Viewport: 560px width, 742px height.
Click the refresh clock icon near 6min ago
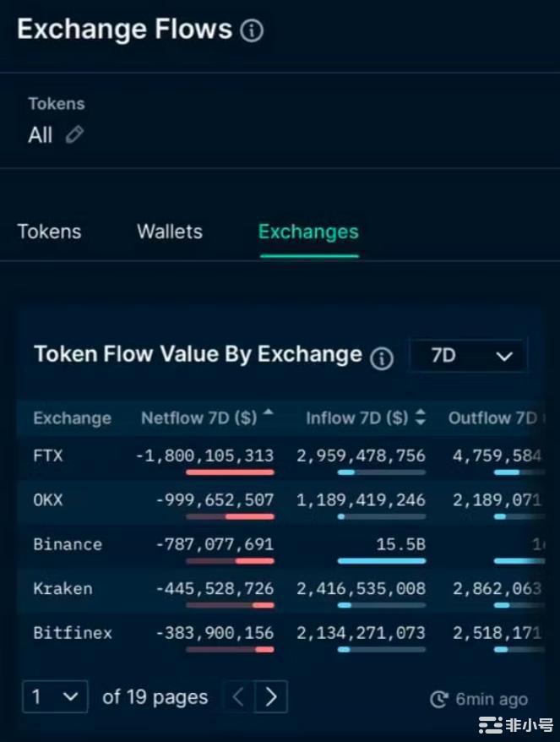coord(438,699)
